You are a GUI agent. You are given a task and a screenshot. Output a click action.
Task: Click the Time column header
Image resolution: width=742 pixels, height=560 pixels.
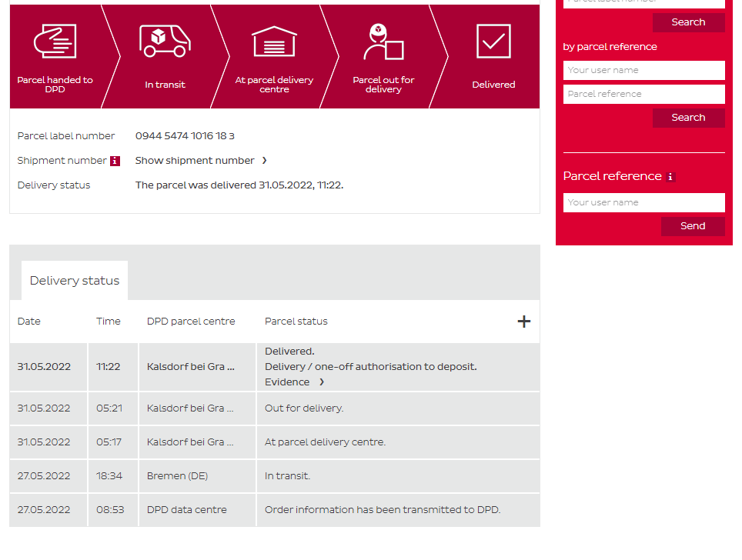tap(109, 322)
